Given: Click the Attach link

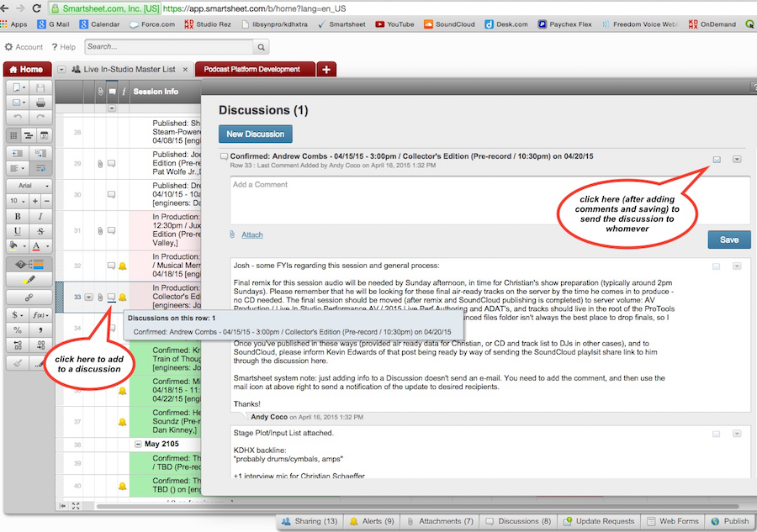Looking at the screenshot, I should click(x=251, y=235).
